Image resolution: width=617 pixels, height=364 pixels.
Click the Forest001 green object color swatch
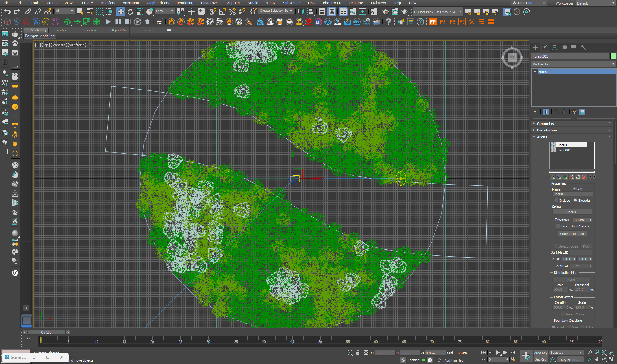(613, 56)
